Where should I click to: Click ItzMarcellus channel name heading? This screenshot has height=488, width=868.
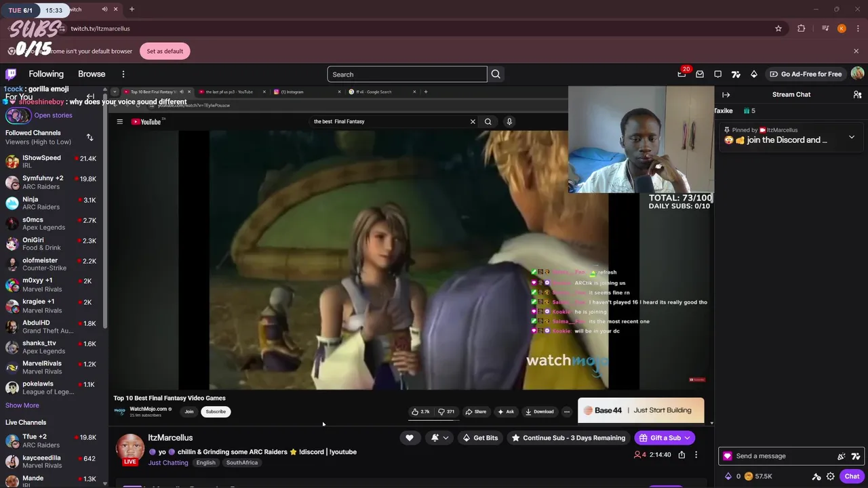(x=170, y=438)
